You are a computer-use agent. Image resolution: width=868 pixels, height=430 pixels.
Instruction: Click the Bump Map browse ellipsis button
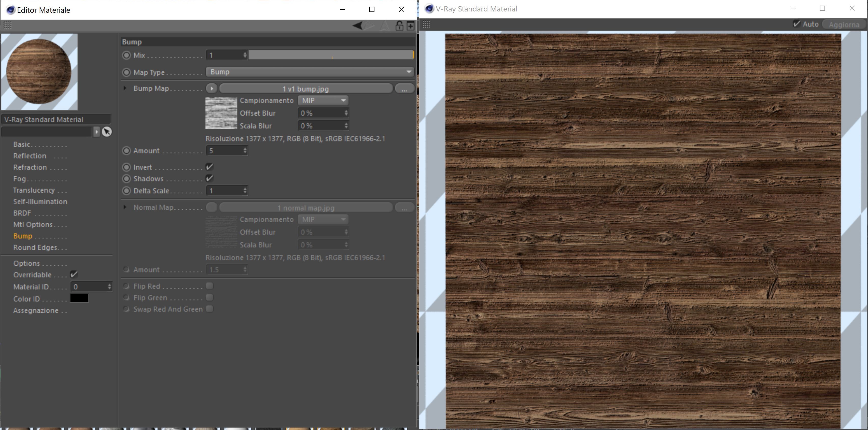pyautogui.click(x=404, y=89)
